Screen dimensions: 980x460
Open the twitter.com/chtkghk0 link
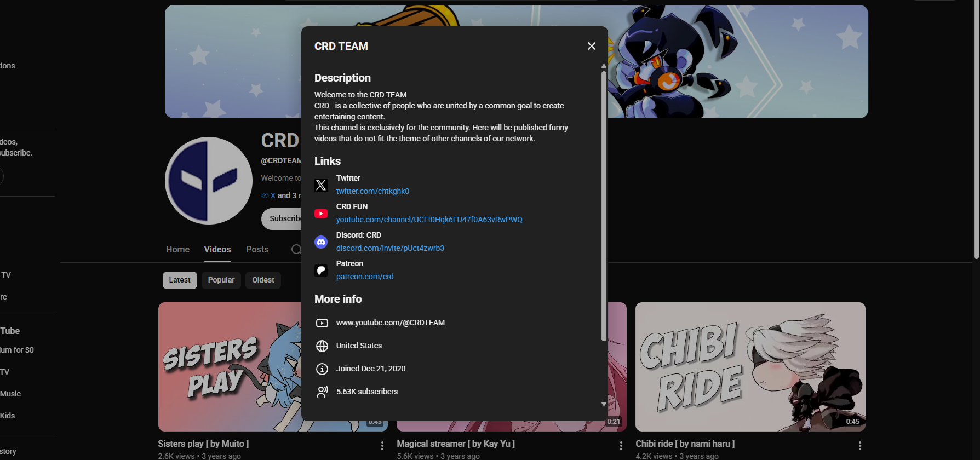(372, 191)
